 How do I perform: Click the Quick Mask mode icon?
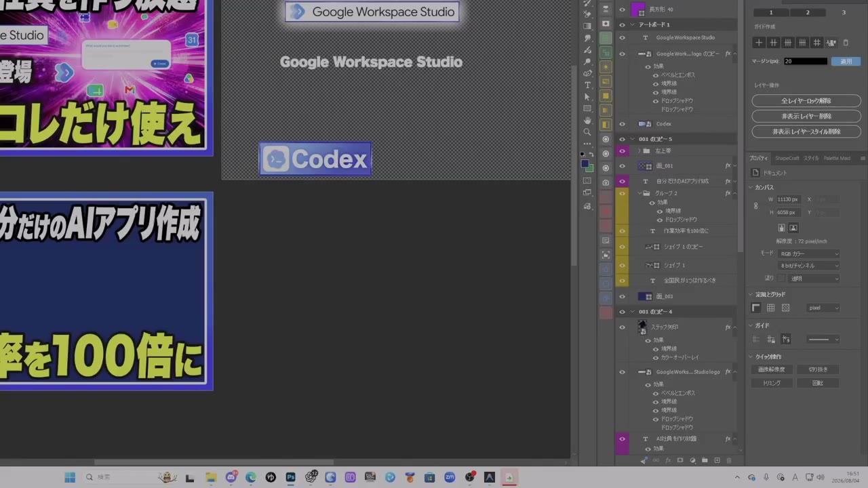(587, 181)
